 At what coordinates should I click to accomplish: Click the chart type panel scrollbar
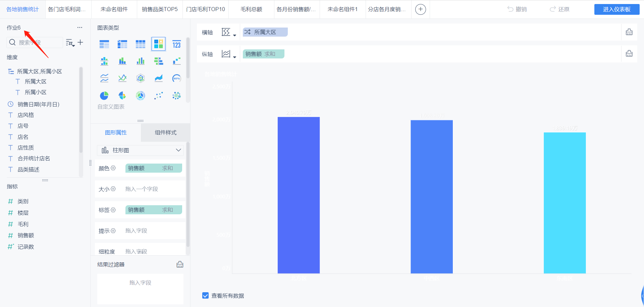pyautogui.click(x=188, y=58)
